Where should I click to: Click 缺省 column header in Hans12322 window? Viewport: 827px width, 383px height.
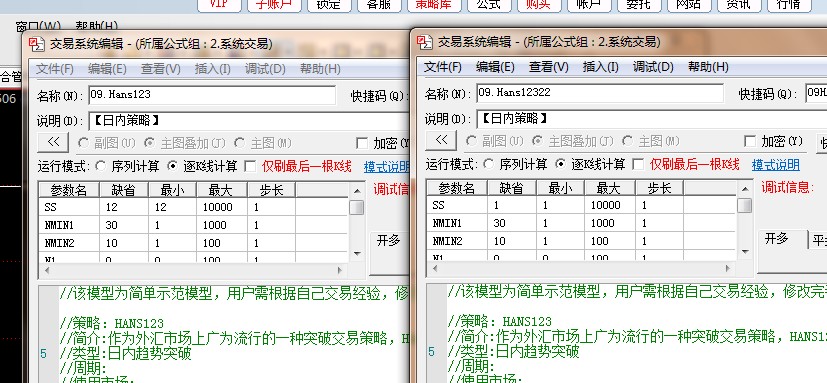(x=511, y=188)
